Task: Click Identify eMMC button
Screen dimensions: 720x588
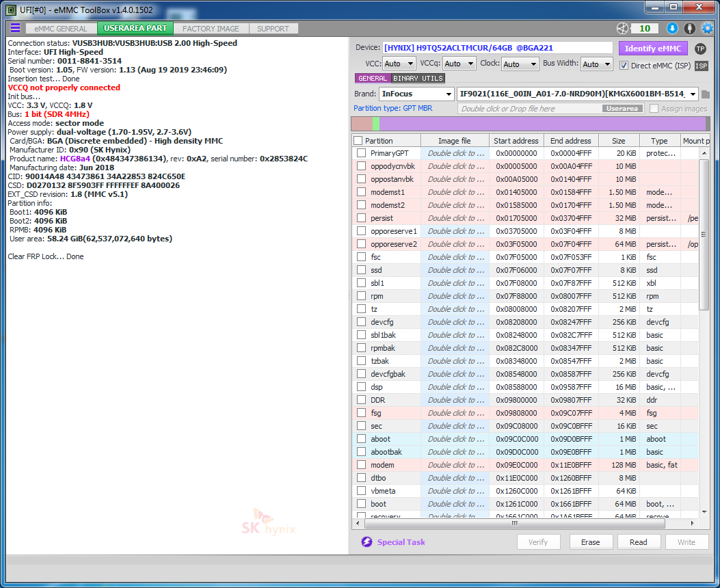Action: tap(653, 48)
